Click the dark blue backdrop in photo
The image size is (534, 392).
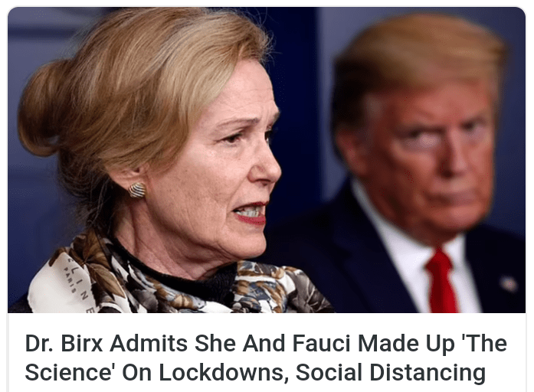[x=300, y=102]
